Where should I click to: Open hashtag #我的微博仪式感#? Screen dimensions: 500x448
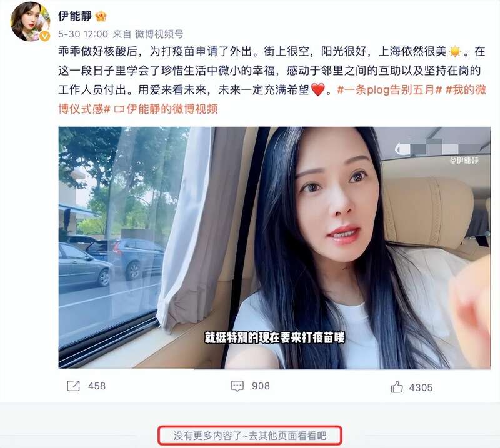point(272,99)
